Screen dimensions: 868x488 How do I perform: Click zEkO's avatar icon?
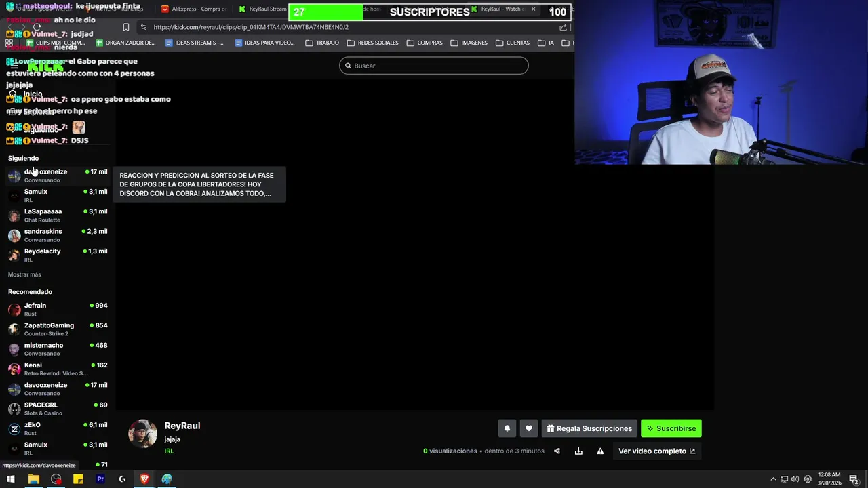(x=14, y=429)
